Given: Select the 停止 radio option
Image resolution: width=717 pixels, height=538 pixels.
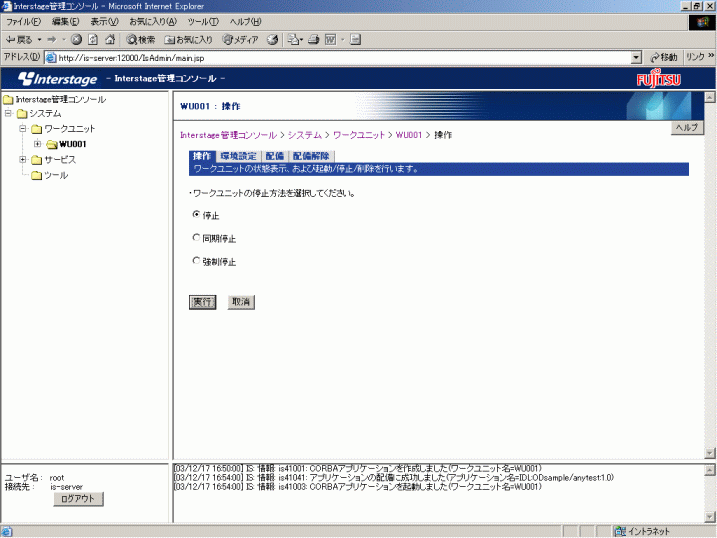Looking at the screenshot, I should pyautogui.click(x=196, y=214).
